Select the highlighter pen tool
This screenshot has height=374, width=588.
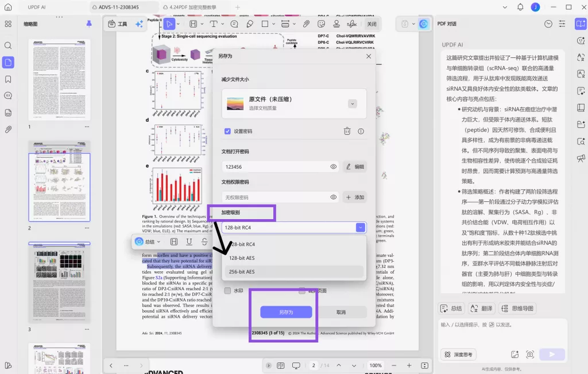click(250, 24)
